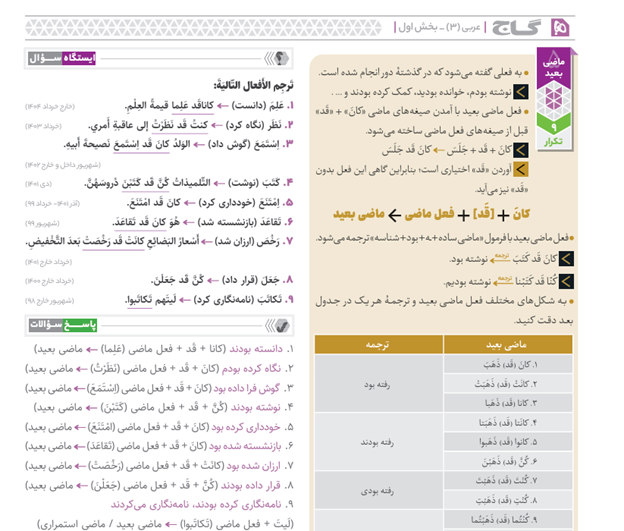
Task: Click the source tag '(آذر ۱۴۰۱ – خرداد ۹۹)'
Action: [52, 203]
